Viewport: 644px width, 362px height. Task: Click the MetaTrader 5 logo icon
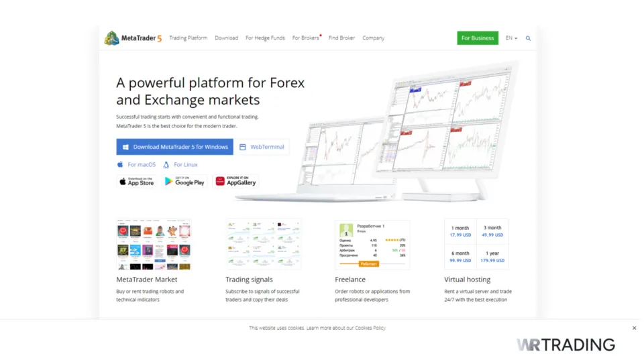click(111, 38)
